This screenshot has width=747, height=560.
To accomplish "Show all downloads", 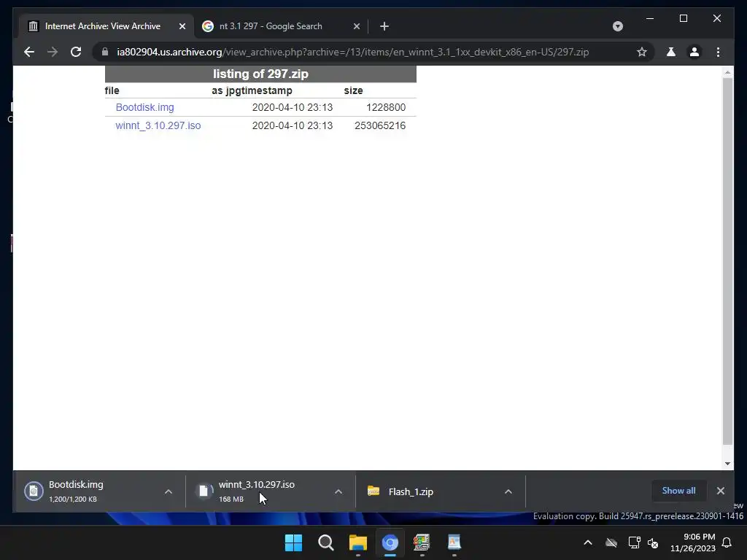I will coord(678,491).
